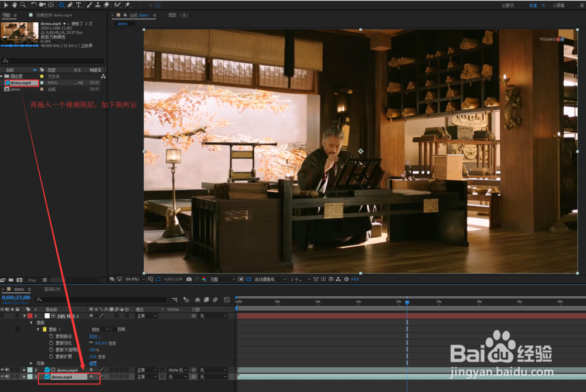586x392 pixels.
Task: Select the Pen tool
Action: [70, 5]
